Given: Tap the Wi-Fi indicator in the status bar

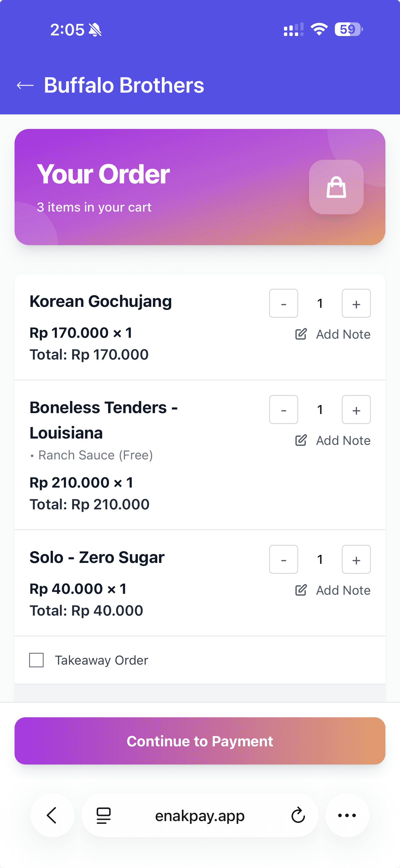Looking at the screenshot, I should click(x=319, y=29).
